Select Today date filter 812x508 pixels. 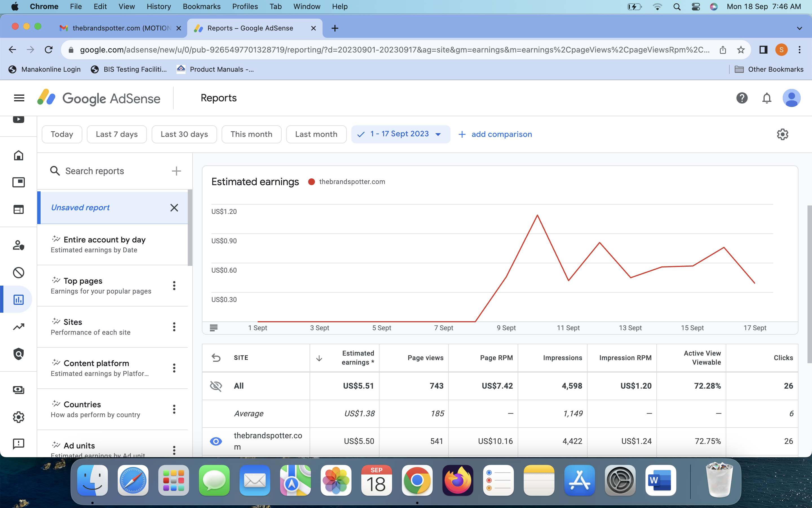62,134
